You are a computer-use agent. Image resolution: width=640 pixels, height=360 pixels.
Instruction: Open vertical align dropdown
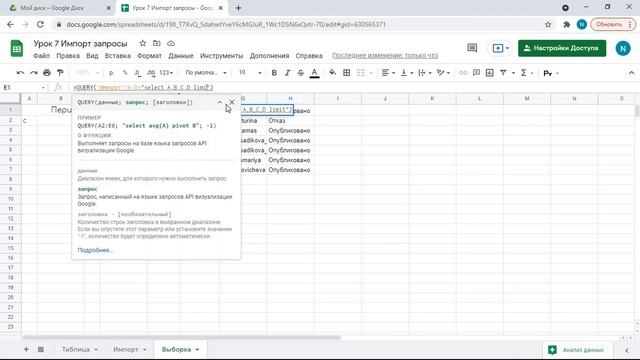coord(407,73)
